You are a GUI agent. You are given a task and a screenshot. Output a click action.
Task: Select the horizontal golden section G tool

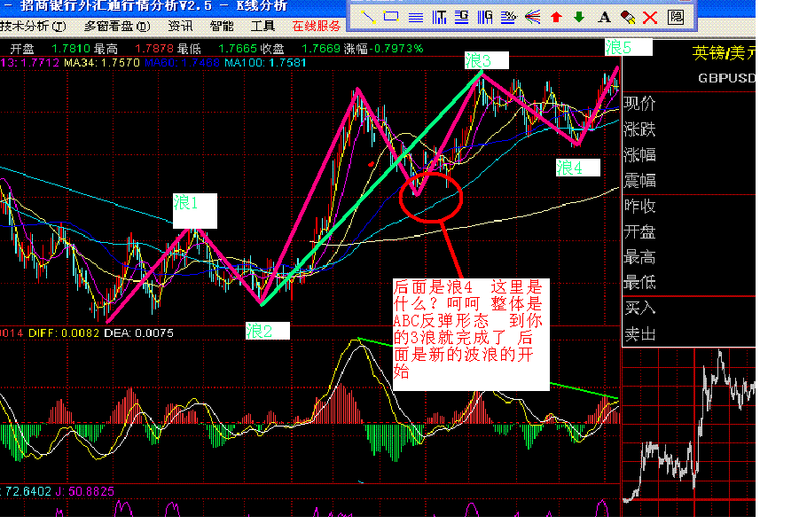coord(462,17)
